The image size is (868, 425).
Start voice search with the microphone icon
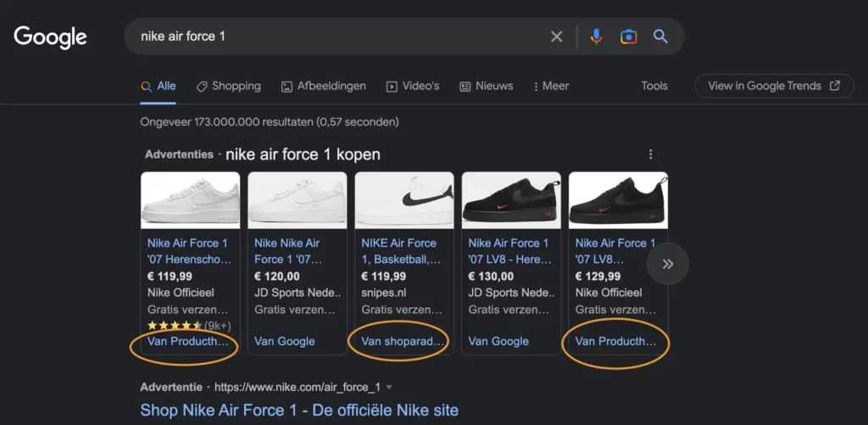596,36
